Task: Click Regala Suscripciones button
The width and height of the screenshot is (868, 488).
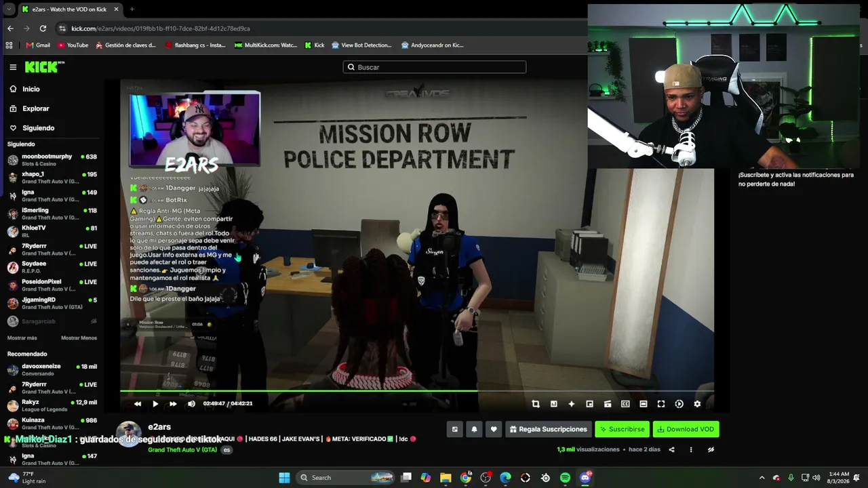Action: point(549,429)
